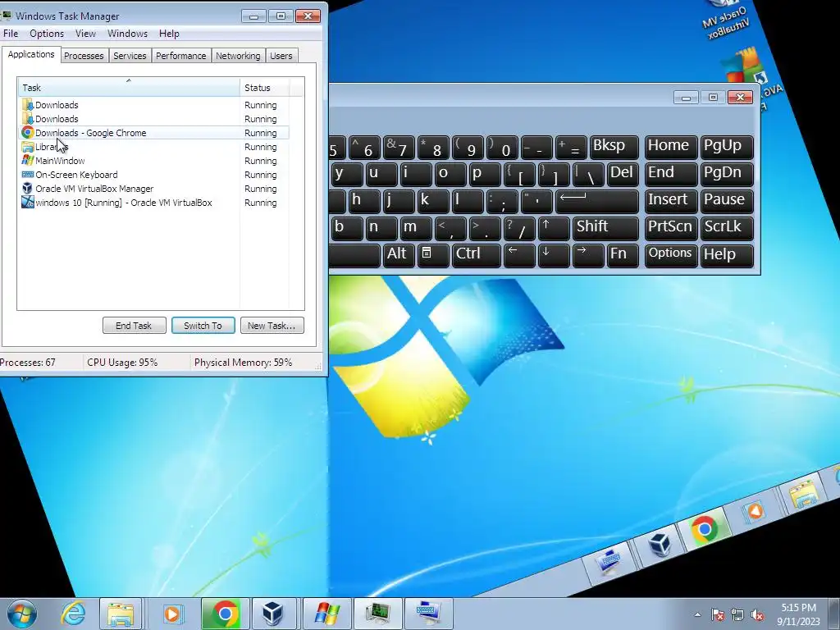Switch to the Services tab
The width and height of the screenshot is (840, 630).
130,56
